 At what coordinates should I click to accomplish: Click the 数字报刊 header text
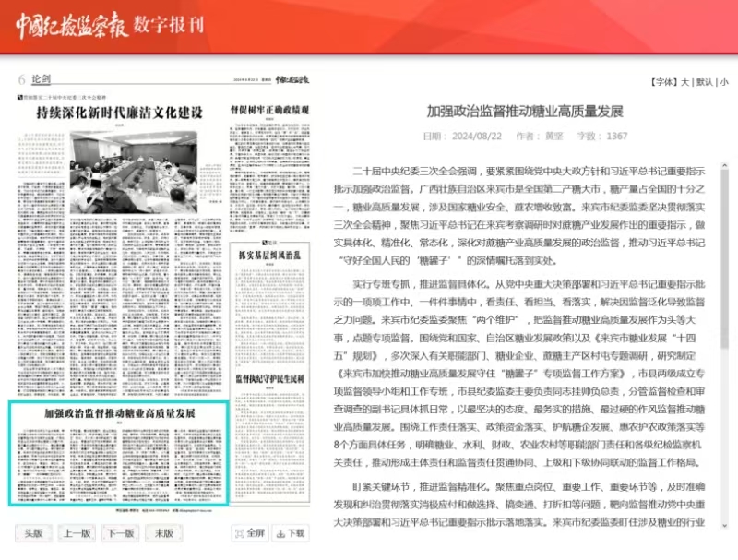(x=169, y=25)
